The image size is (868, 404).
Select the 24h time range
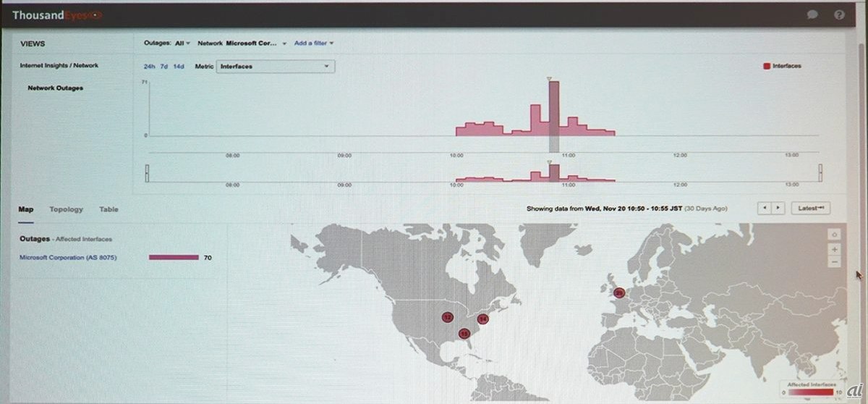point(149,67)
